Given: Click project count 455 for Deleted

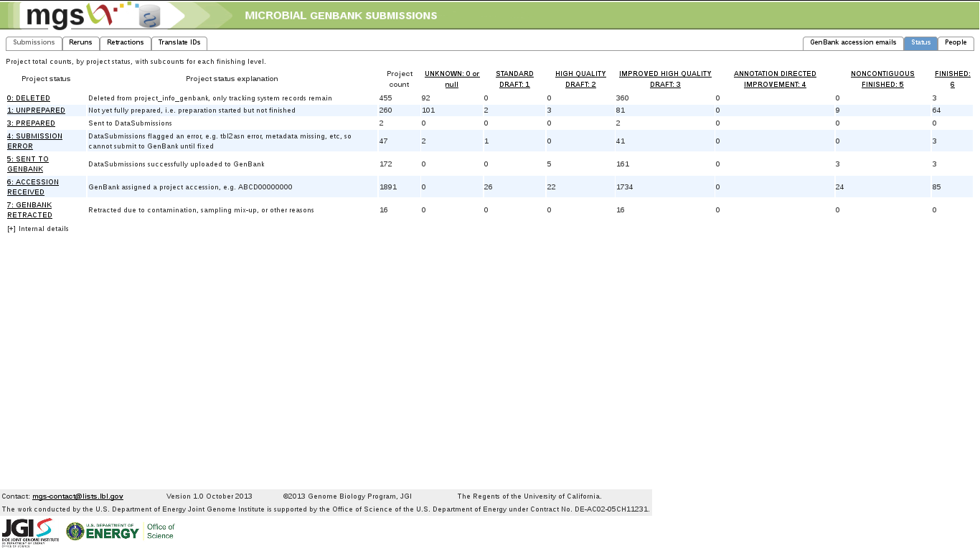Looking at the screenshot, I should [x=386, y=98].
